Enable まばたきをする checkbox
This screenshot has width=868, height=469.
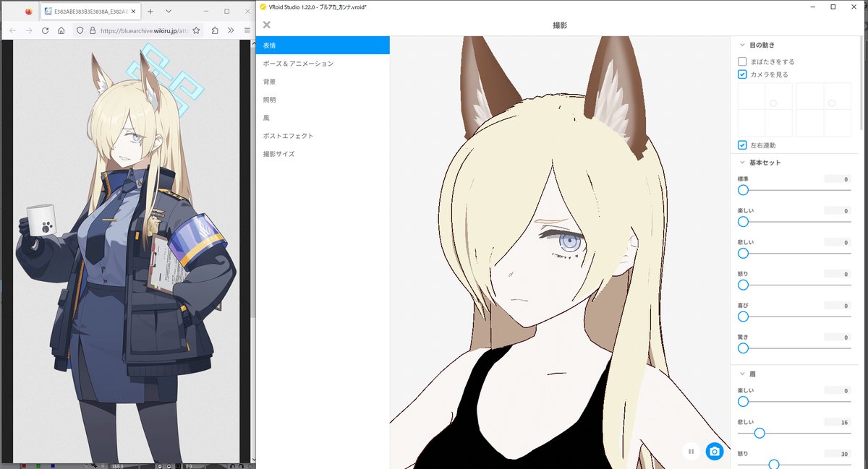click(x=742, y=61)
